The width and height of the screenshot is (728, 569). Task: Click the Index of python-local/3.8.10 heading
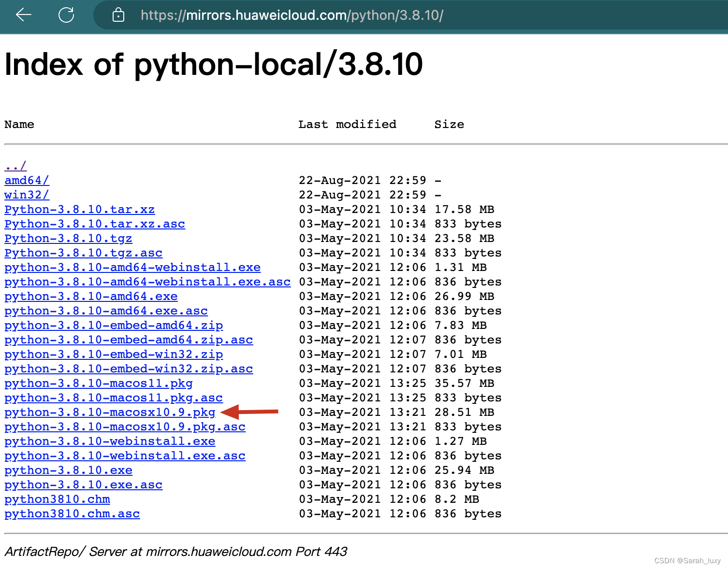point(214,64)
